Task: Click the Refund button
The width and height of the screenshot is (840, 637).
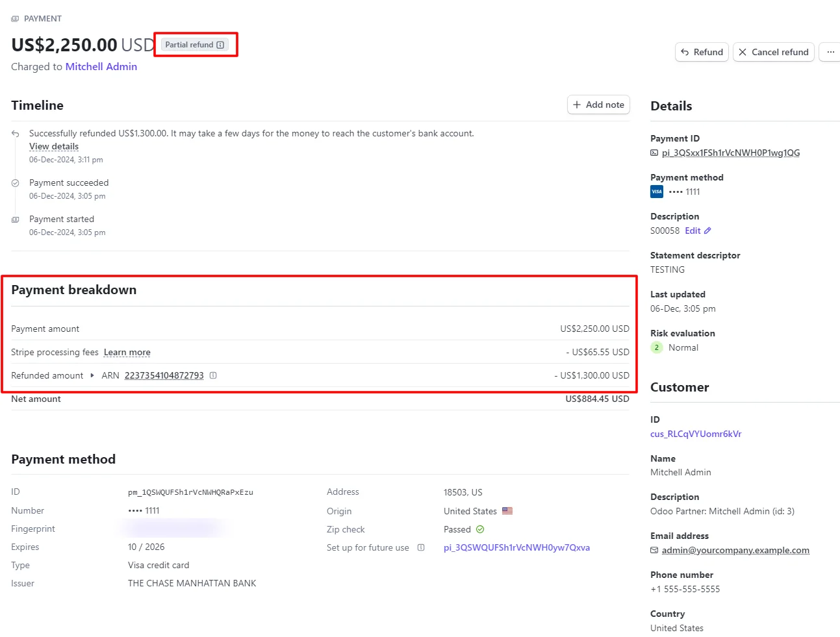Action: point(702,52)
